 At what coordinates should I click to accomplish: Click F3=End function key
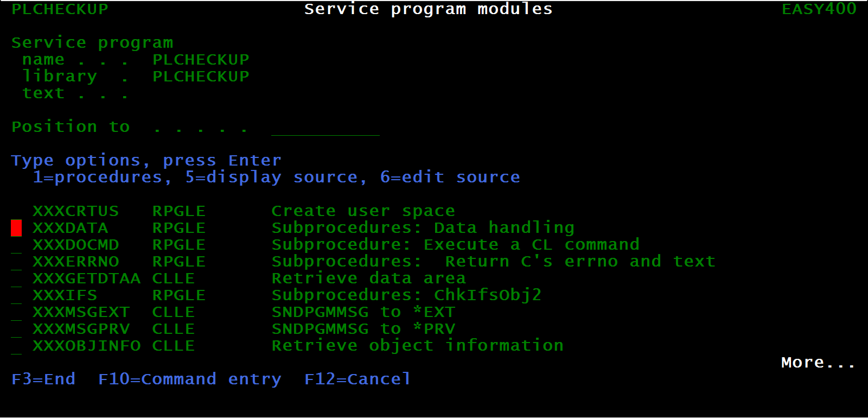coord(43,379)
